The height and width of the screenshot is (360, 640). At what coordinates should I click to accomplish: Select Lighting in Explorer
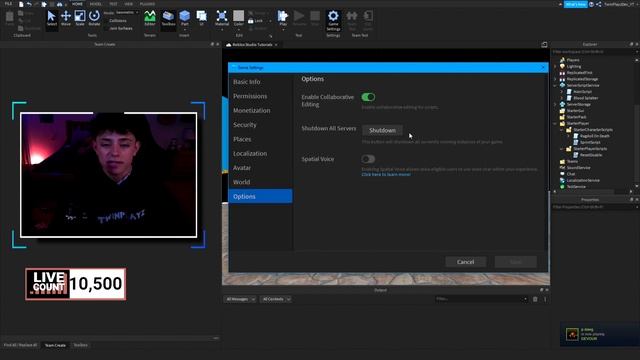coord(571,66)
